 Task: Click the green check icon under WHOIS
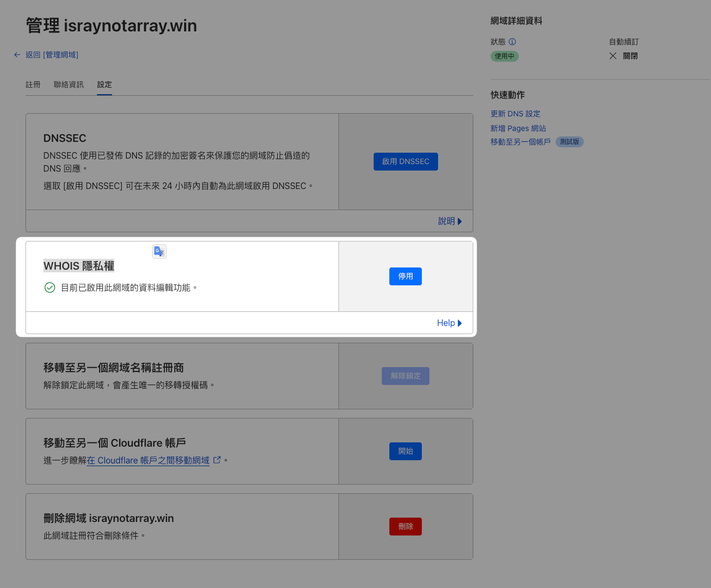[x=50, y=288]
